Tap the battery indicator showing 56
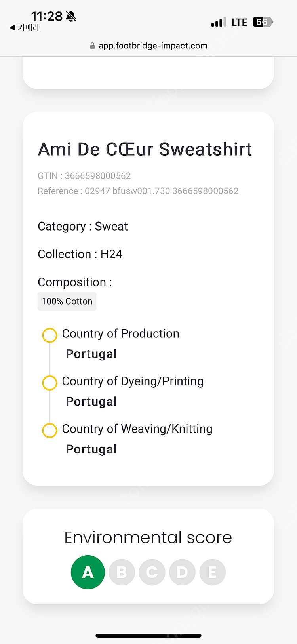The width and height of the screenshot is (297, 644). pyautogui.click(x=263, y=22)
